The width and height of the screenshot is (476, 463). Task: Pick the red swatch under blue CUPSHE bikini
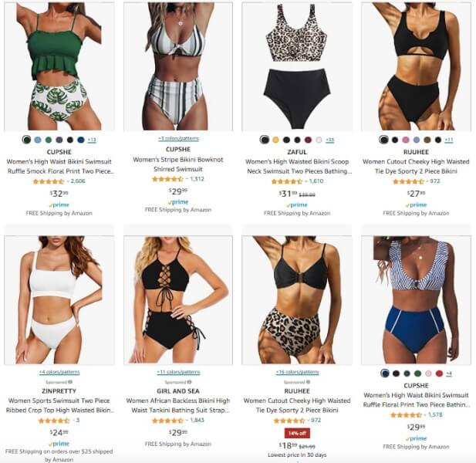(x=439, y=373)
